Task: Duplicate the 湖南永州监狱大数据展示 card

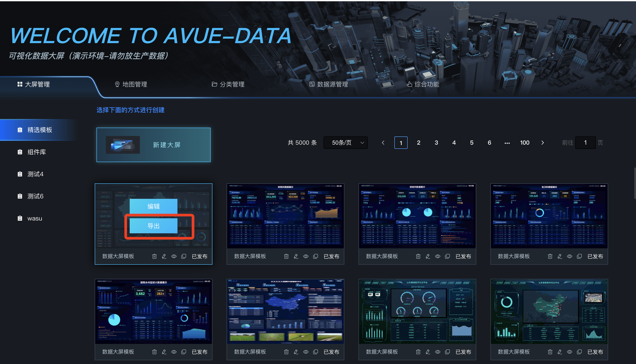Action: tap(184, 352)
